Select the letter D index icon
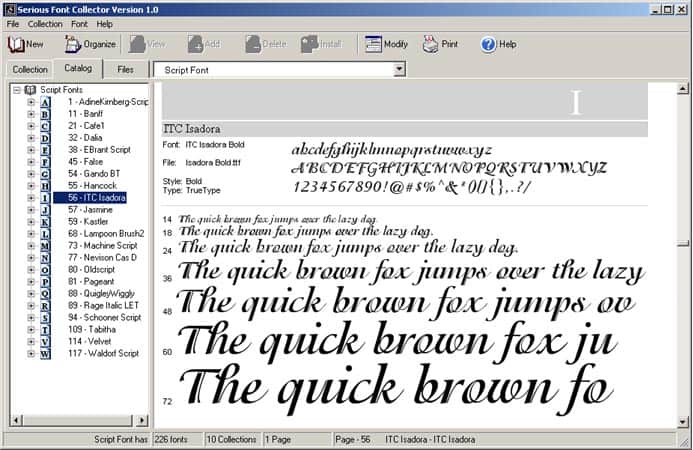The image size is (693, 450). pos(45,138)
